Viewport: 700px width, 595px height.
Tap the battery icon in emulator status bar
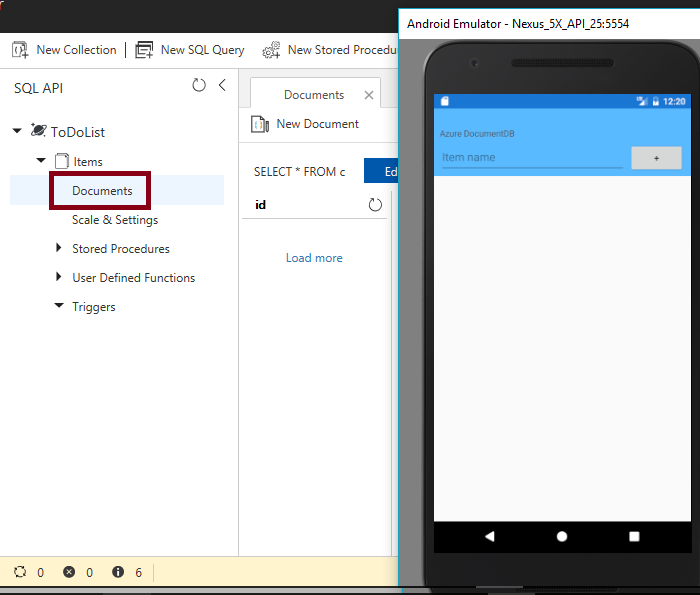656,101
